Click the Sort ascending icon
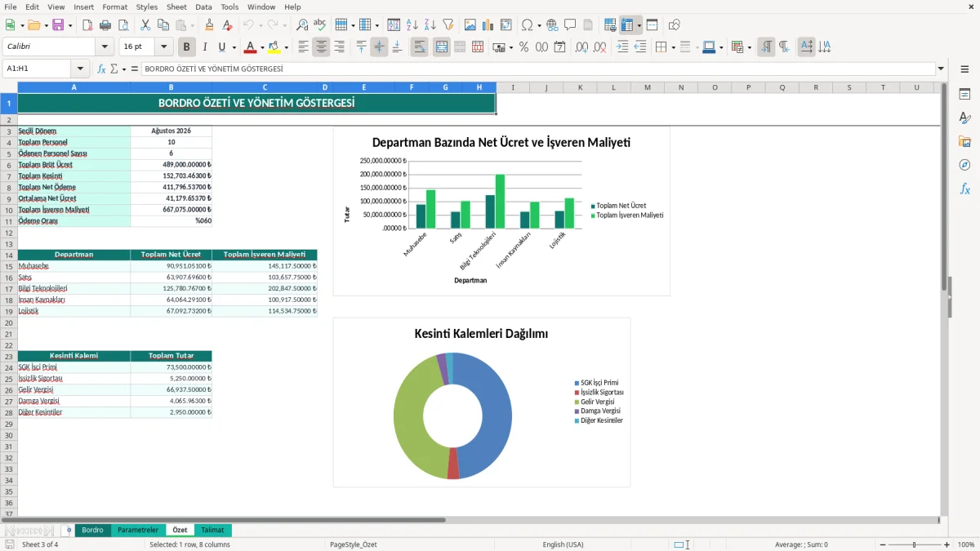Viewport: 980px width, 551px height. click(412, 25)
